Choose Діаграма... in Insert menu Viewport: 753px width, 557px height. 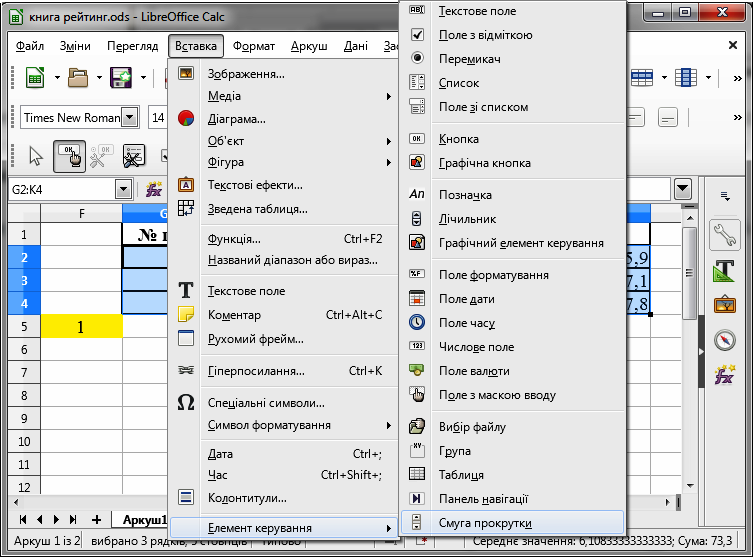[x=284, y=119]
